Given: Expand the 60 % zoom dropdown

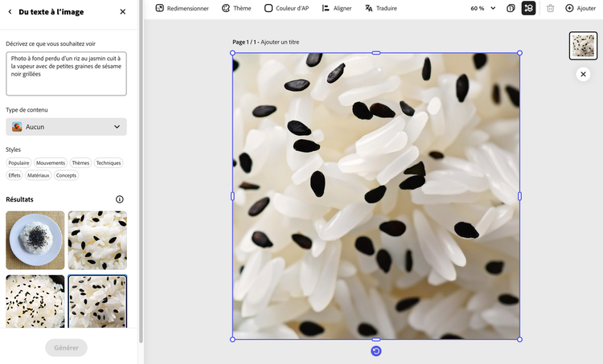Looking at the screenshot, I should [483, 8].
